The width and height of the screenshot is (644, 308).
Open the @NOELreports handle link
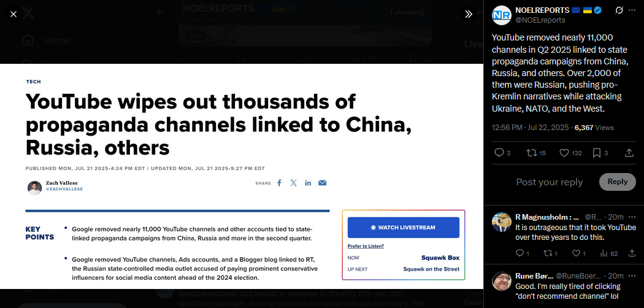pyautogui.click(x=540, y=20)
